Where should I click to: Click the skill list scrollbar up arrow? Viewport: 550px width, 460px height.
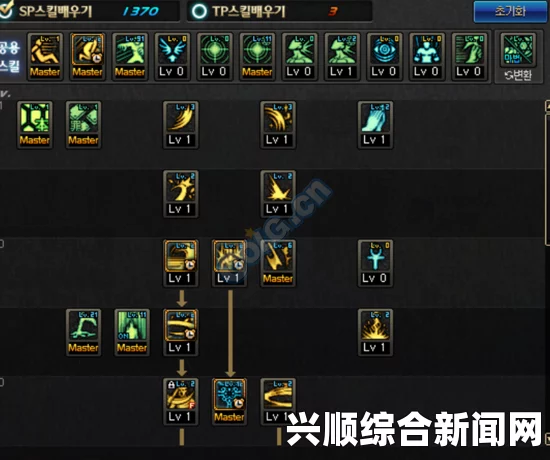click(x=547, y=106)
